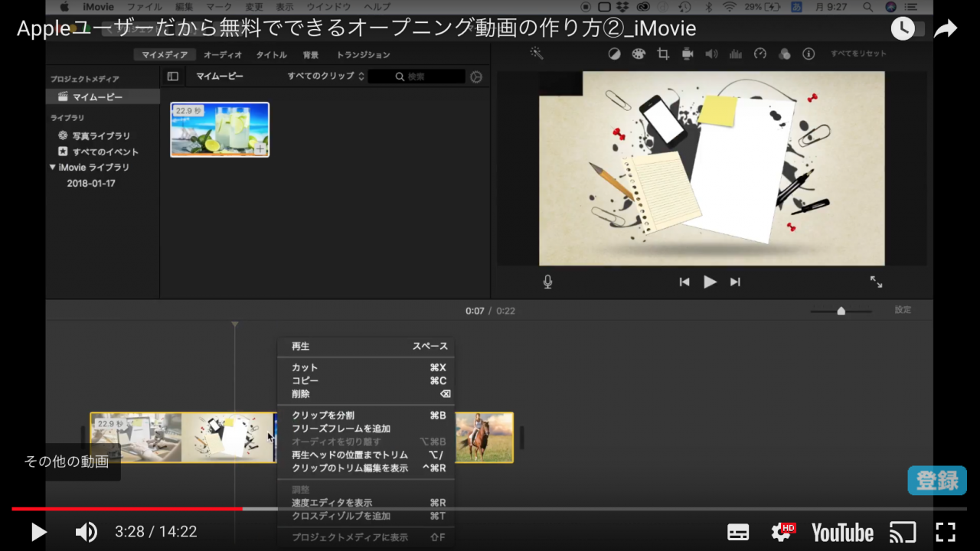Open video on YouTube logo link
Viewport: 980px width, 551px height.
842,533
